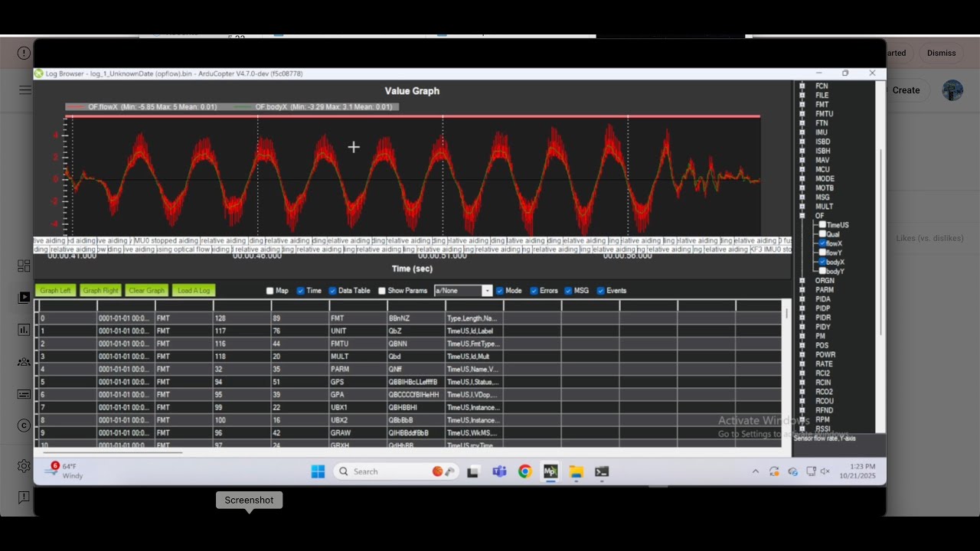Open the terminal app in the taskbar
The width and height of the screenshot is (980, 551).
click(x=602, y=471)
